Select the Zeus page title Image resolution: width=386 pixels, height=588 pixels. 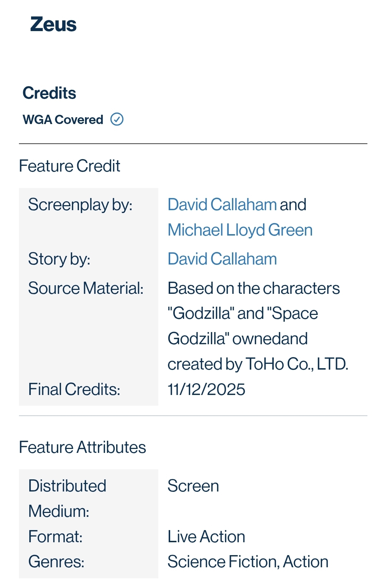(x=54, y=24)
